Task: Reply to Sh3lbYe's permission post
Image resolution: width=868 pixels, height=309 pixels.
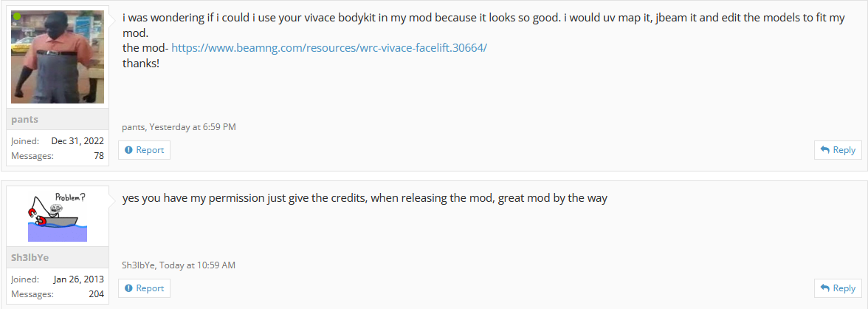Action: tap(838, 288)
